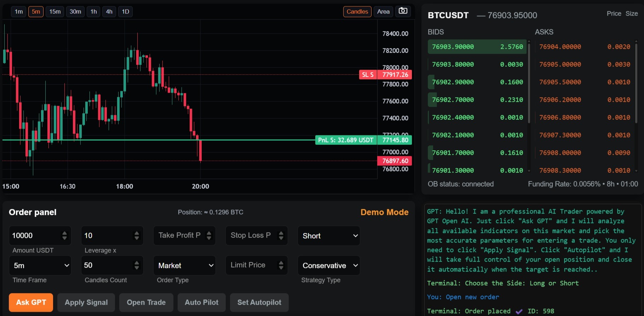Switch chart to 15m timeframe
Image resolution: width=644 pixels, height=316 pixels.
click(x=55, y=12)
